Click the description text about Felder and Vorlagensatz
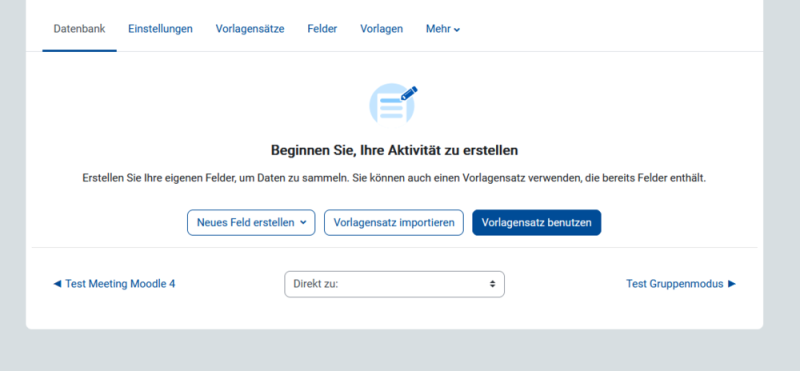This screenshot has width=800, height=371. (394, 179)
